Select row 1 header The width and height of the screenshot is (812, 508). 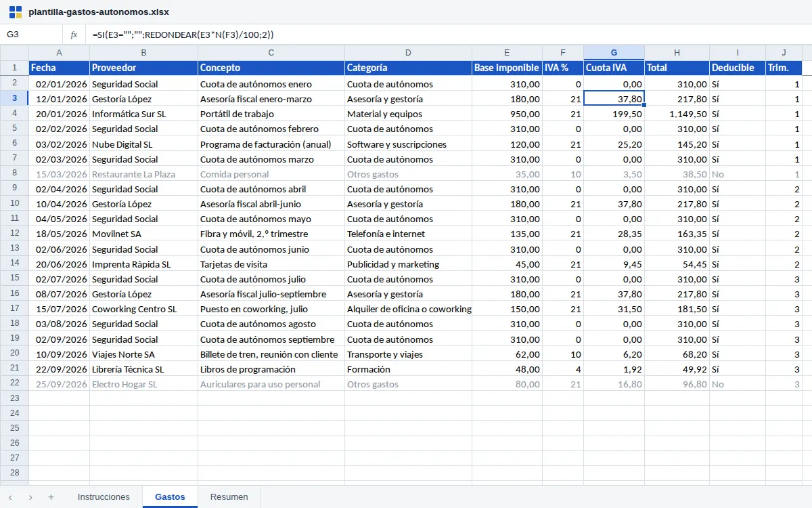pyautogui.click(x=14, y=68)
